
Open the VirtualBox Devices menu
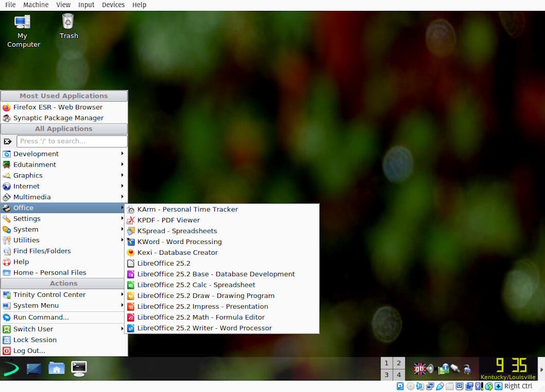coord(113,5)
